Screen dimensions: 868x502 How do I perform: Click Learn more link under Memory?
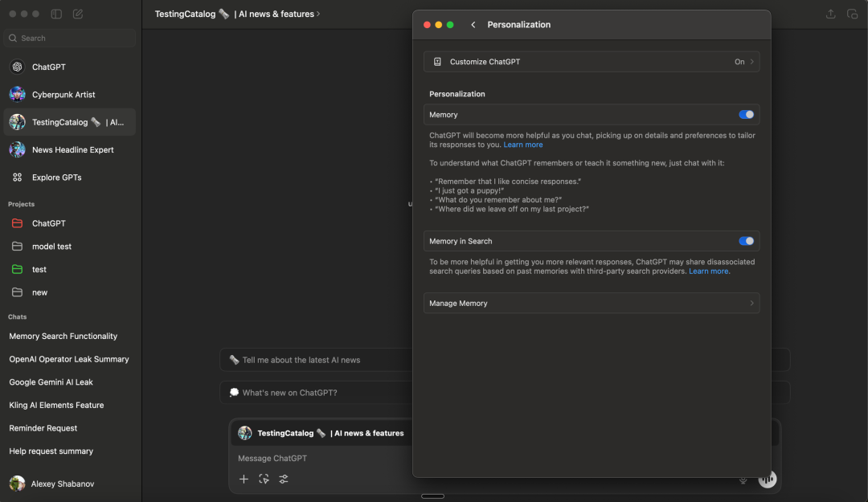click(522, 145)
